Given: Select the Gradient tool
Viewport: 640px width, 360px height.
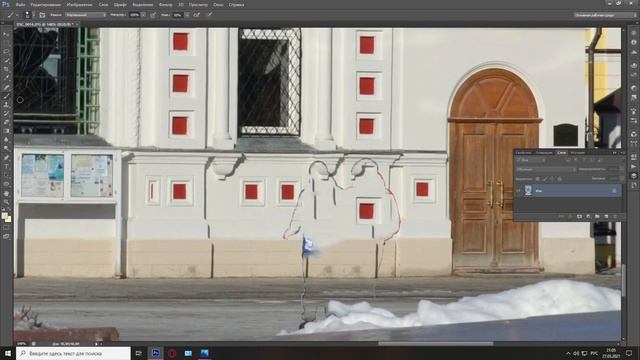Looking at the screenshot, I should click(x=6, y=131).
